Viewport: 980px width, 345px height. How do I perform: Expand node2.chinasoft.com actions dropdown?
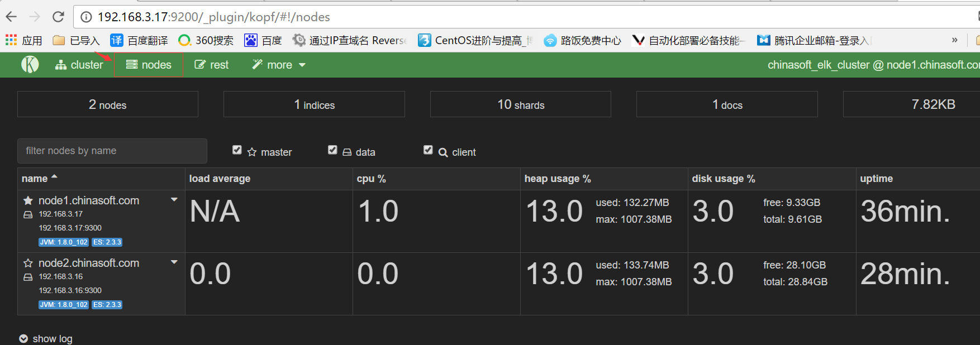[x=174, y=262]
